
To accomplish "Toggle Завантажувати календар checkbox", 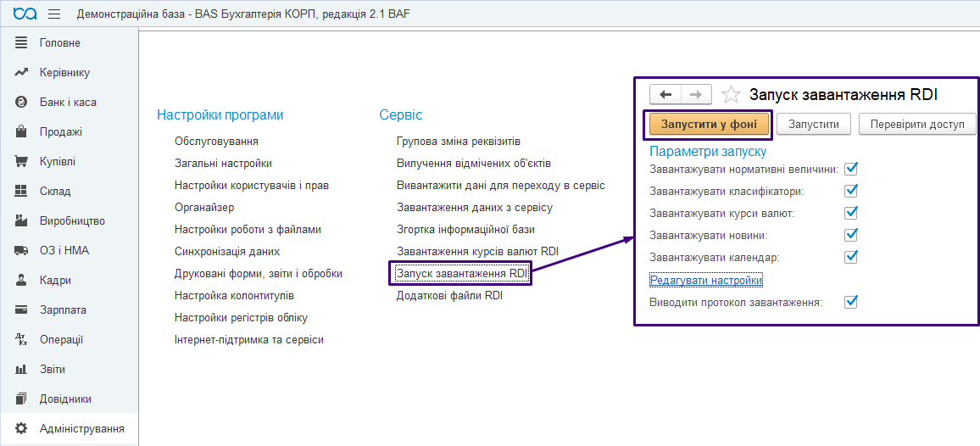I will (850, 257).
